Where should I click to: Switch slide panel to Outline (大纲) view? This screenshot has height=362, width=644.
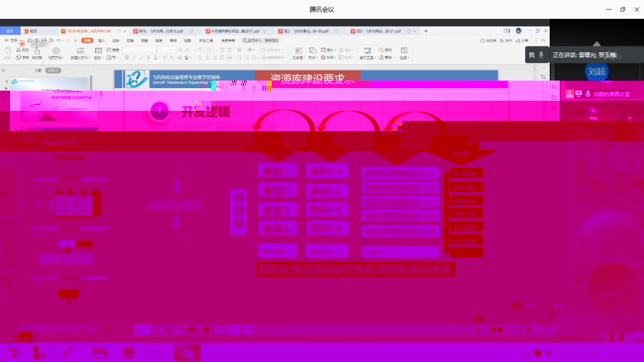tap(38, 71)
